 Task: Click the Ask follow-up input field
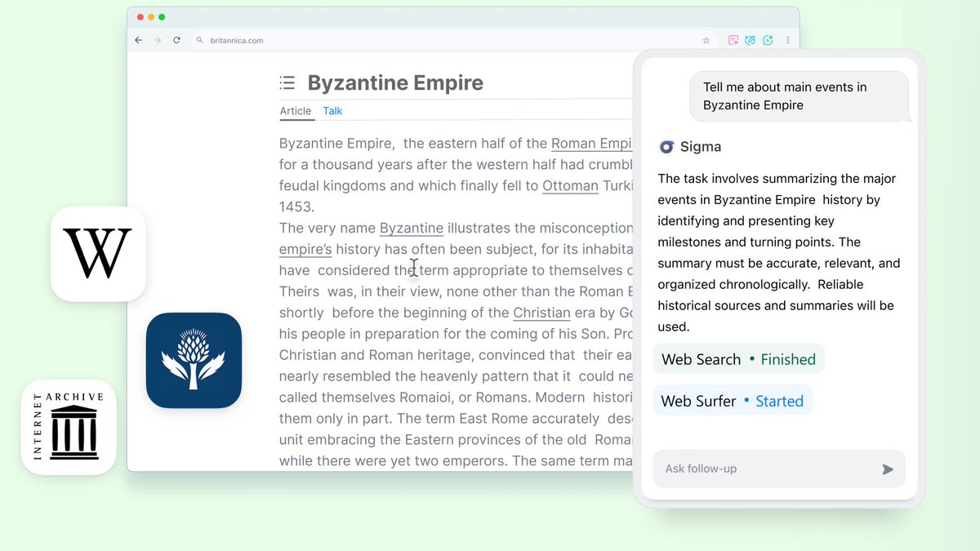tap(779, 469)
